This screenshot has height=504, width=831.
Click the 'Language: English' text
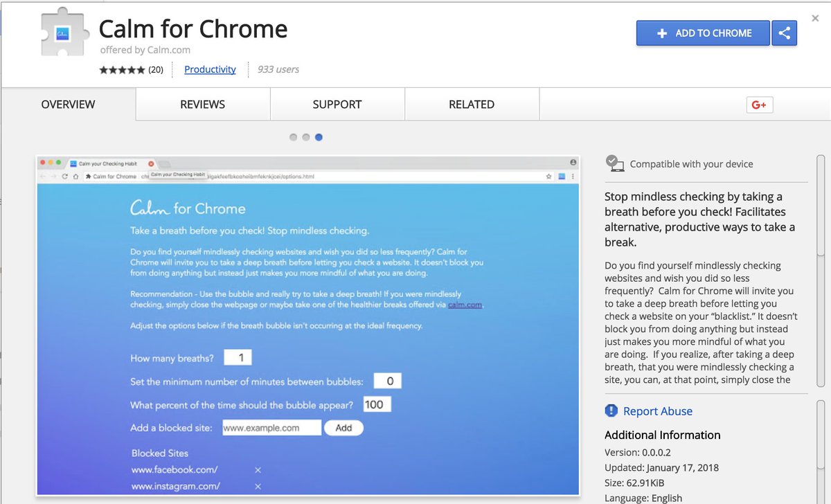pos(643,498)
